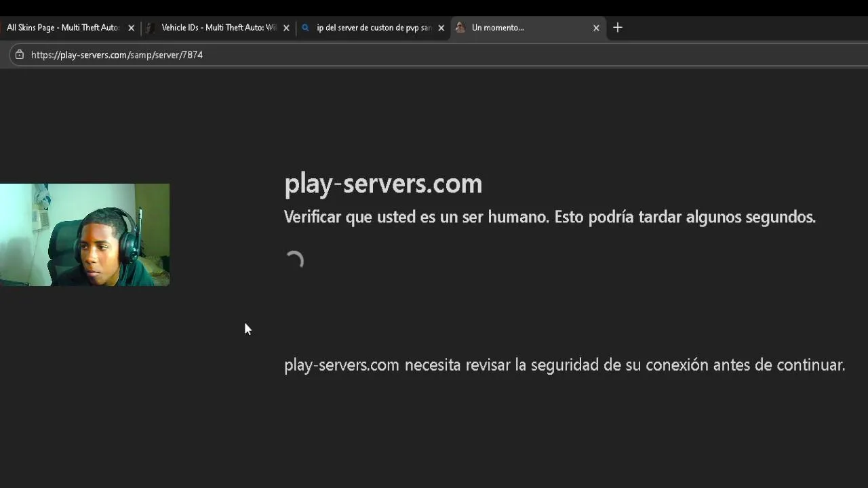Screen dimensions: 868x488
Task: Switch to the All Skins Page tab
Action: click(62, 28)
